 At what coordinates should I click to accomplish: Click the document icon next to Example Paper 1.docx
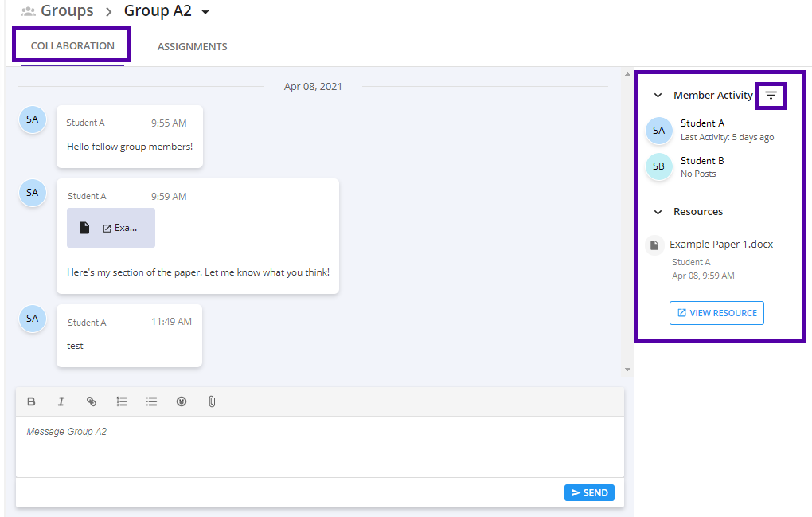[654, 245]
